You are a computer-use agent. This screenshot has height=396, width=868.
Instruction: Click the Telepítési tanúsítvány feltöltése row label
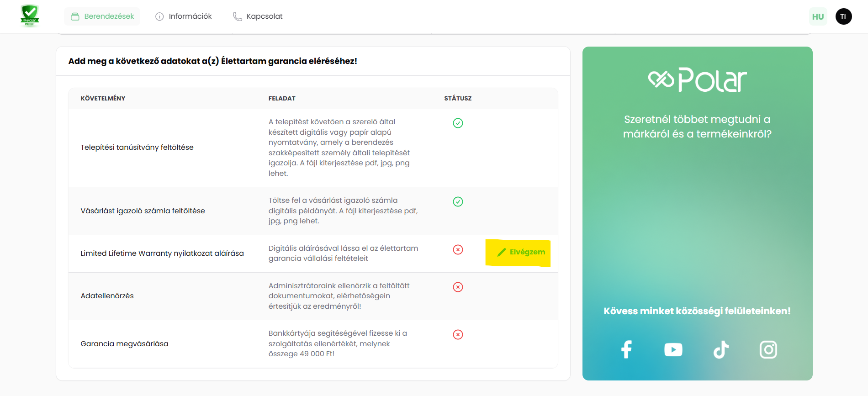(x=137, y=148)
